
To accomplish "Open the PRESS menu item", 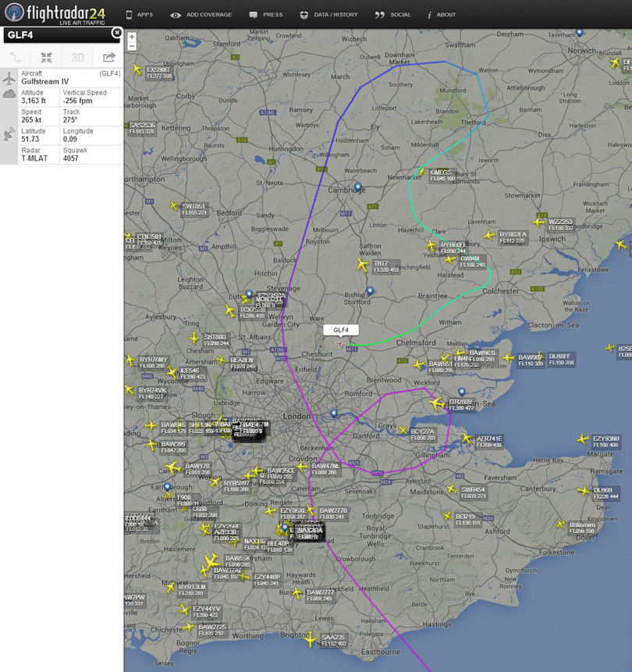I will pyautogui.click(x=266, y=15).
